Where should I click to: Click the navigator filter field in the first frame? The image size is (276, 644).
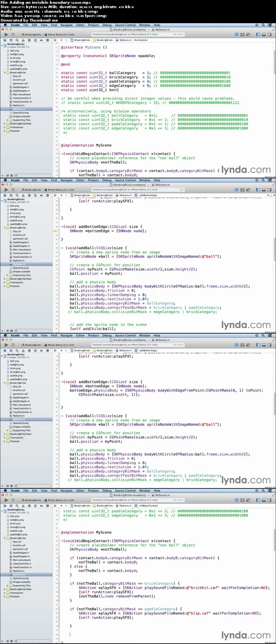click(x=33, y=175)
